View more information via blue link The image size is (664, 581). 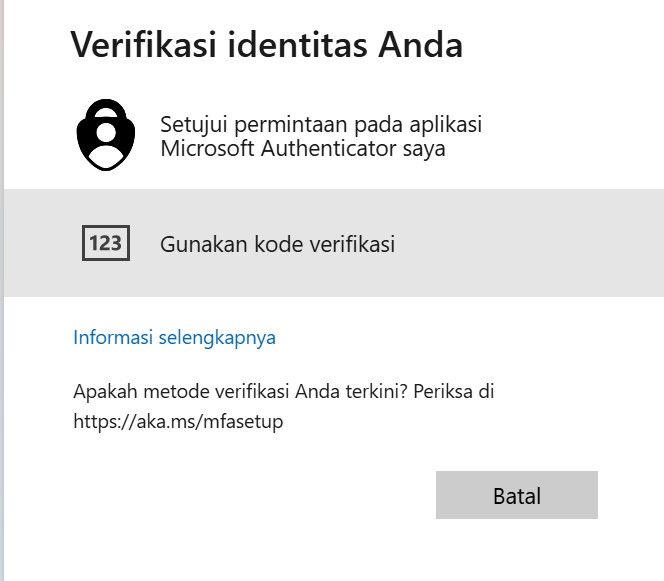point(174,338)
